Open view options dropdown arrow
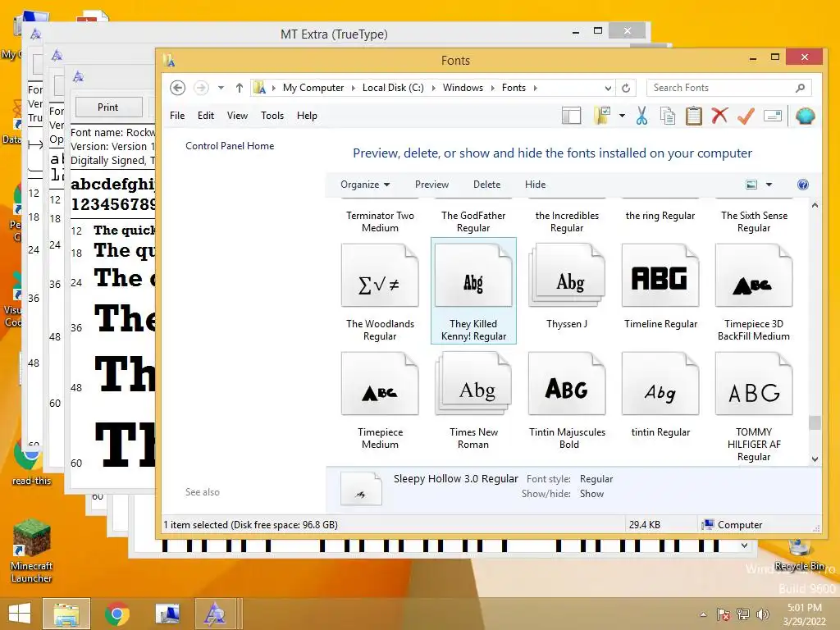This screenshot has height=630, width=840. [x=769, y=185]
